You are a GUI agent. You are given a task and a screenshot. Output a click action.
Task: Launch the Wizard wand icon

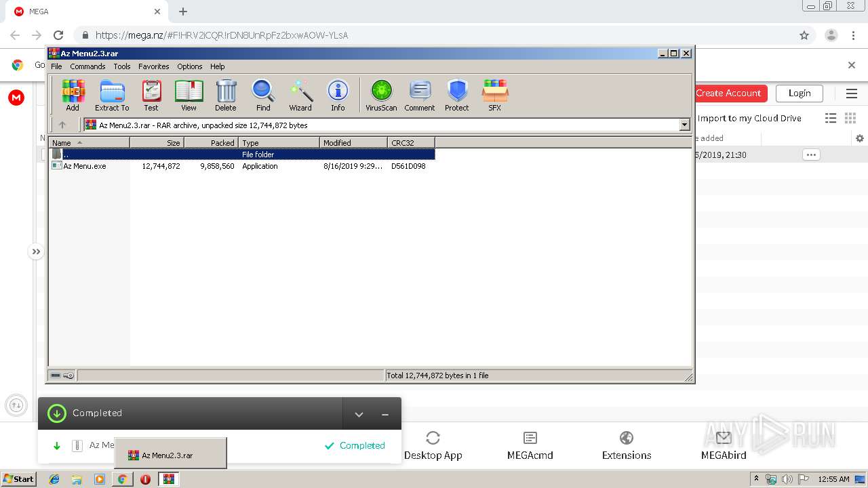click(300, 95)
